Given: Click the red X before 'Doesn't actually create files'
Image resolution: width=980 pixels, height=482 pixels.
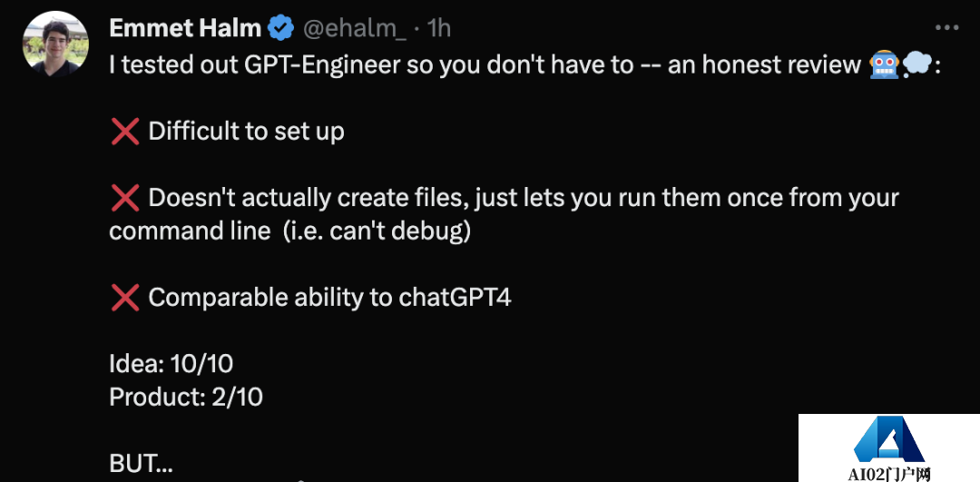Looking at the screenshot, I should [x=124, y=198].
